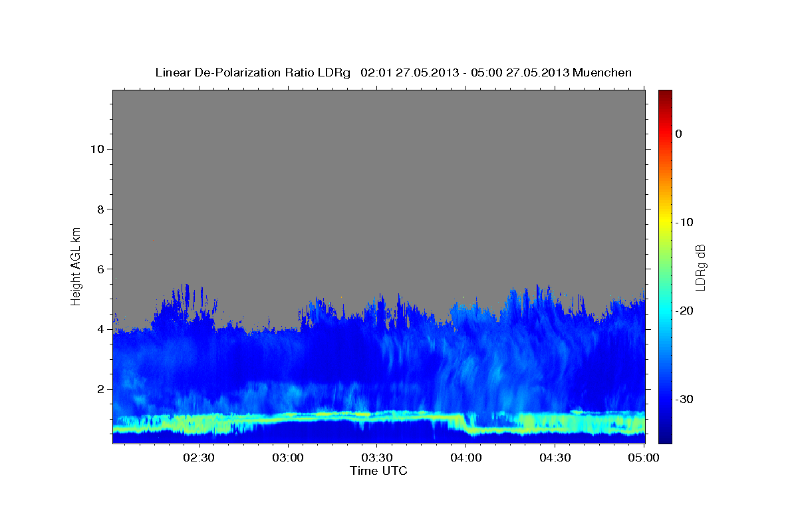The image size is (798, 532).
Task: Click the colorbar value label 0
Action: click(x=678, y=134)
